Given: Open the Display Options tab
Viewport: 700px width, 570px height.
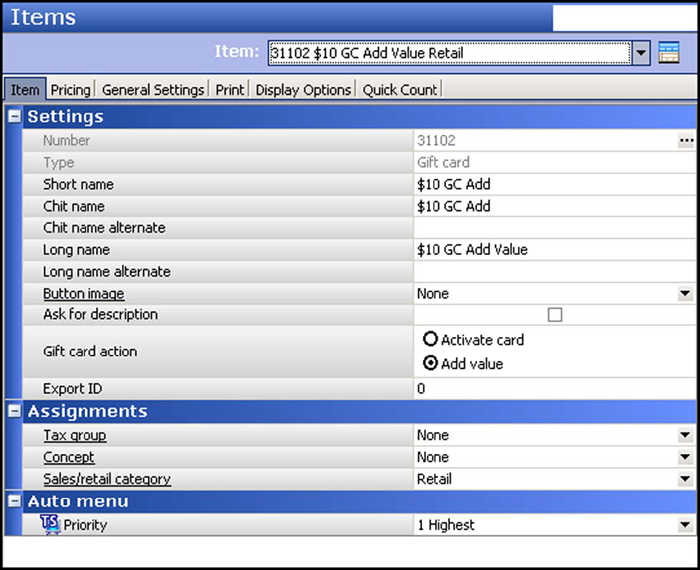Looking at the screenshot, I should [x=303, y=90].
